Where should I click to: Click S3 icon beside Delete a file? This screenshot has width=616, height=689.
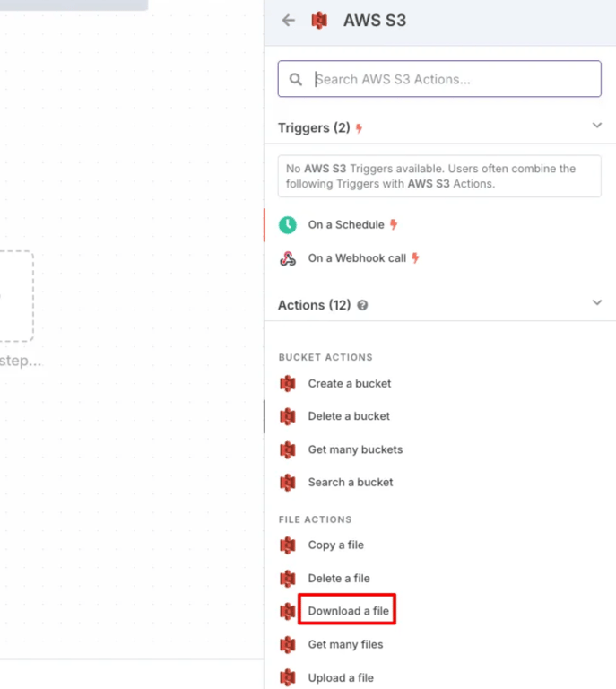[x=288, y=579]
